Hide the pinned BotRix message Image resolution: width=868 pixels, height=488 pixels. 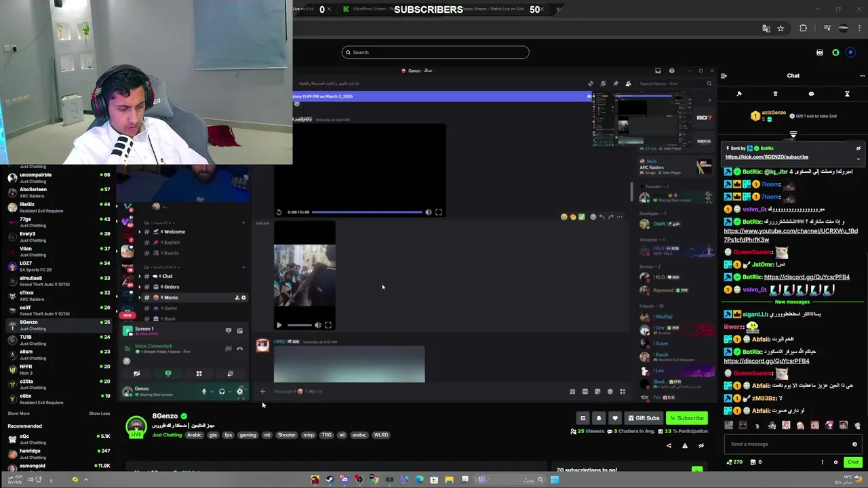coord(858,148)
